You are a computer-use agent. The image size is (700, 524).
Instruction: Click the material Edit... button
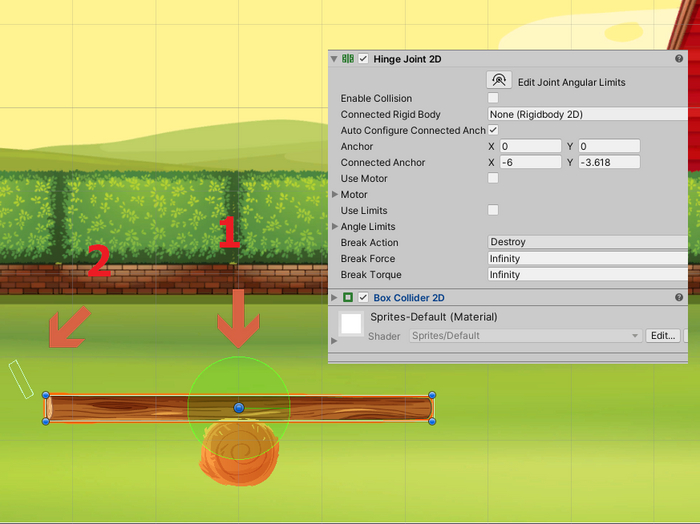click(x=663, y=336)
